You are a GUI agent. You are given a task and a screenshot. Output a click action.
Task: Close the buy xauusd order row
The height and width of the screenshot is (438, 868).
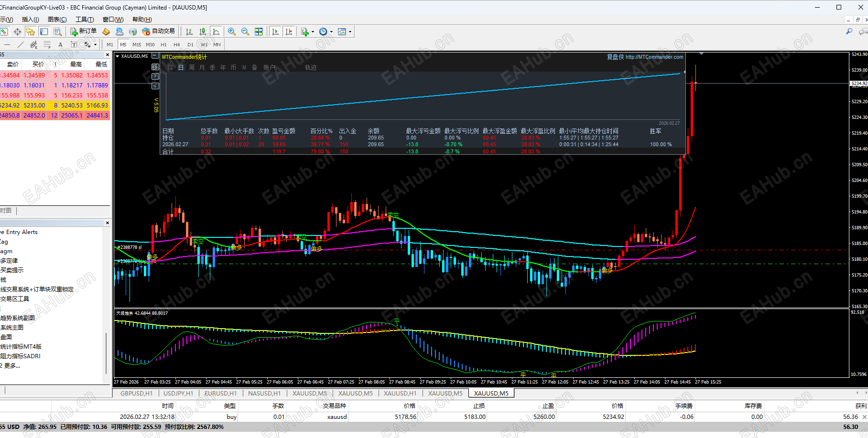[864, 417]
